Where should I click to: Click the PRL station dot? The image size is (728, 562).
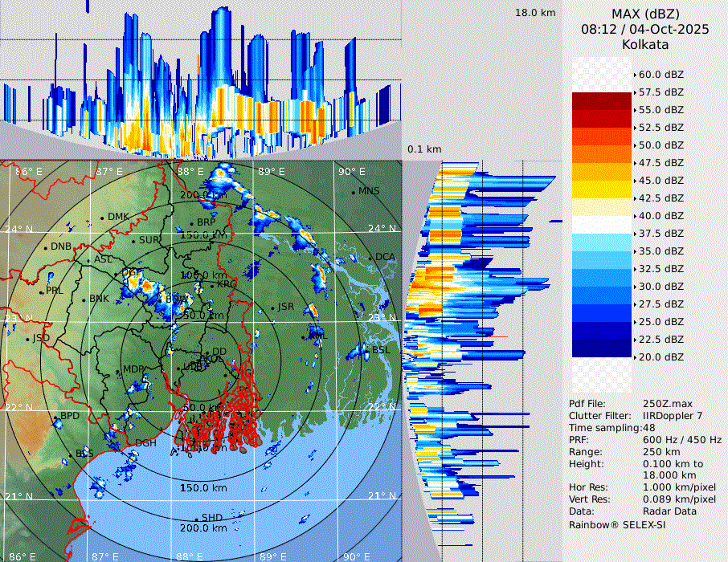pos(42,291)
